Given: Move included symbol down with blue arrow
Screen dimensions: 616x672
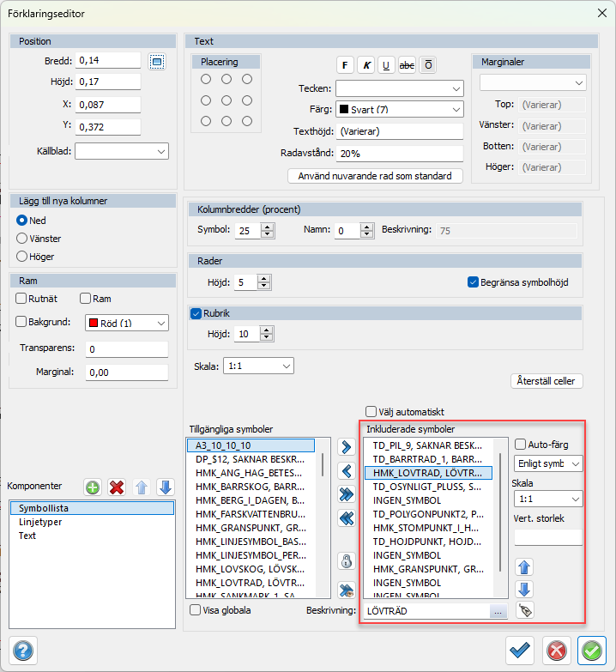Looking at the screenshot, I should click(524, 589).
